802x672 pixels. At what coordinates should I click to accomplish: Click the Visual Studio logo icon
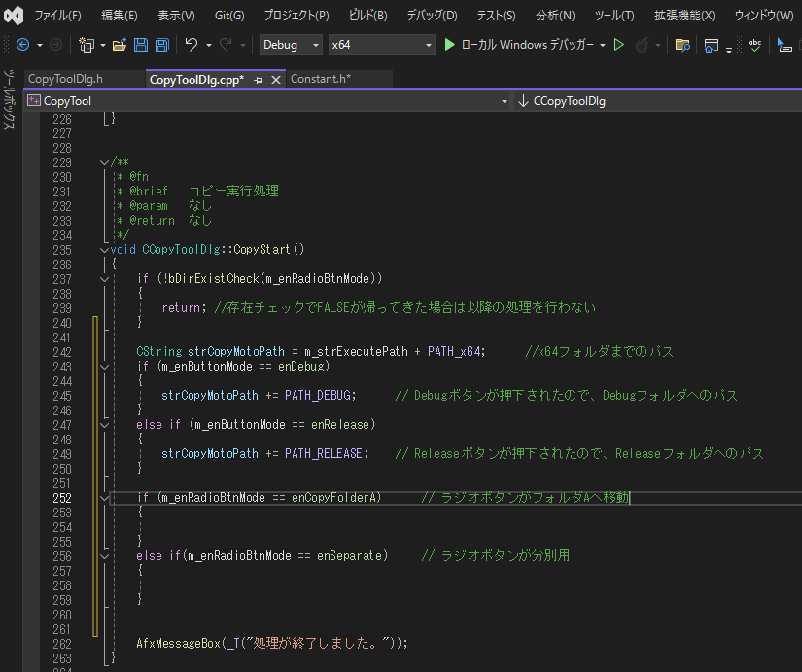tap(14, 15)
